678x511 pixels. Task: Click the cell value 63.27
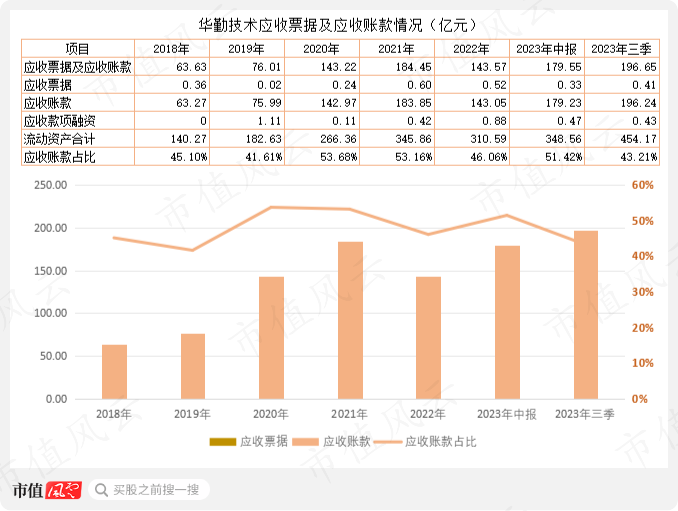point(192,103)
